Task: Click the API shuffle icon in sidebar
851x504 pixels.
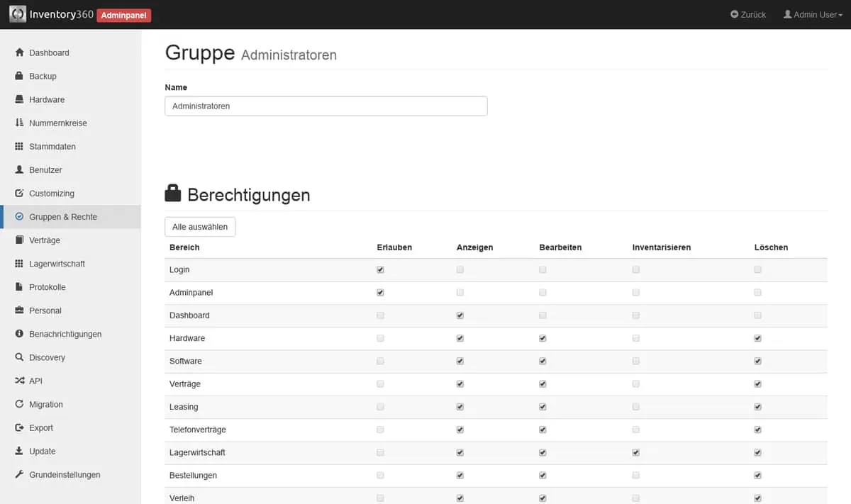Action: click(x=20, y=381)
